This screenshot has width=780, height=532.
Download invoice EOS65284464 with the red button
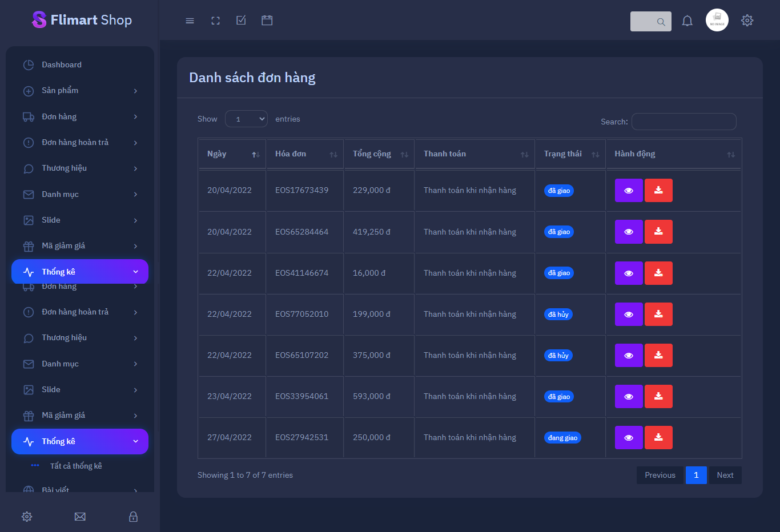[658, 232]
